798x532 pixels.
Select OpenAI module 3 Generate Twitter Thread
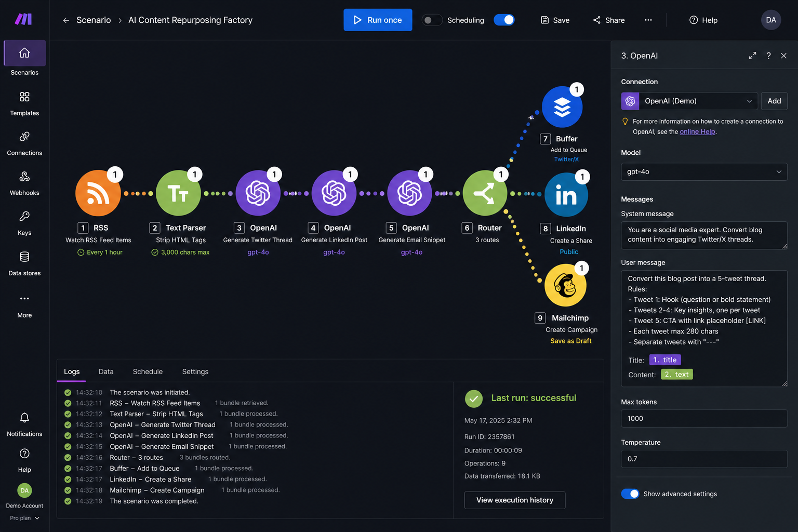coord(258,193)
